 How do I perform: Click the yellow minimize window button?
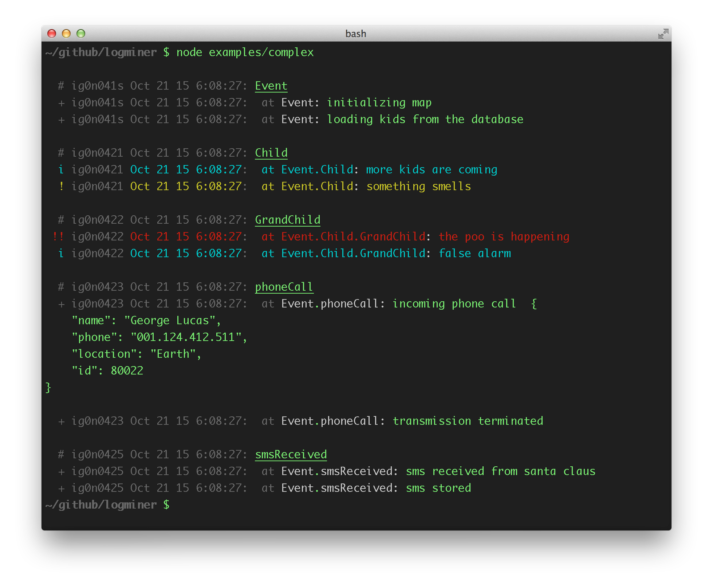tap(66, 34)
